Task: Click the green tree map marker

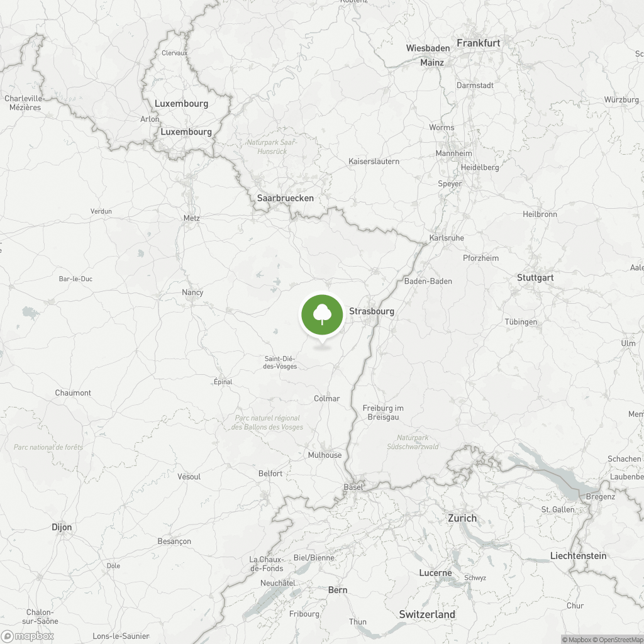Action: [x=322, y=315]
